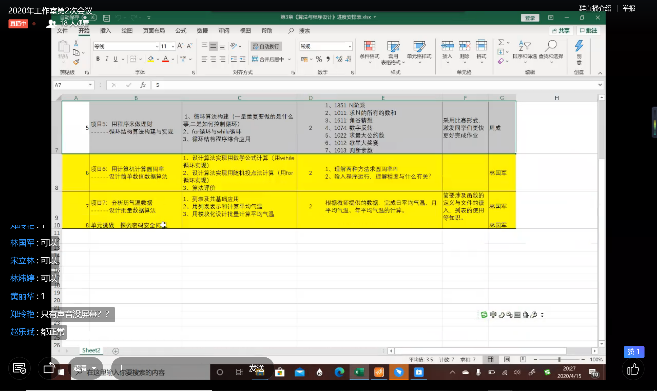Click the Cut scissors icon
The width and height of the screenshot is (657, 391).
[76, 43]
